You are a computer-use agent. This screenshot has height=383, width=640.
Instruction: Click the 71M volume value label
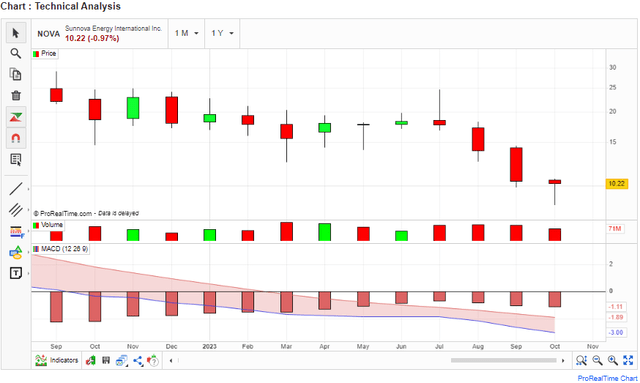[615, 229]
